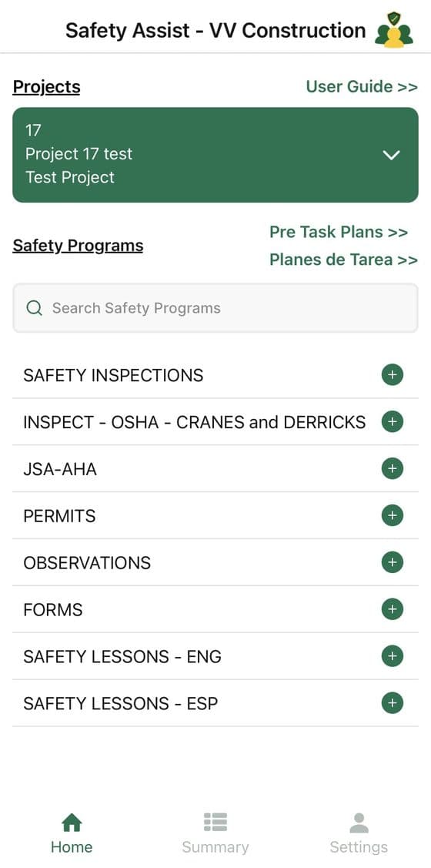Go to the Home tab
Viewport: 431px width, 868px height.
(72, 833)
